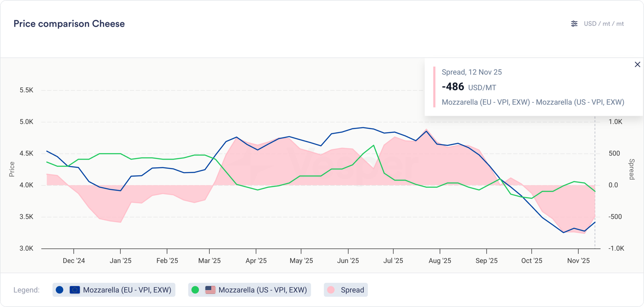Toggle the Mozzarella (US - VPI, EXW) series label

(x=262, y=290)
